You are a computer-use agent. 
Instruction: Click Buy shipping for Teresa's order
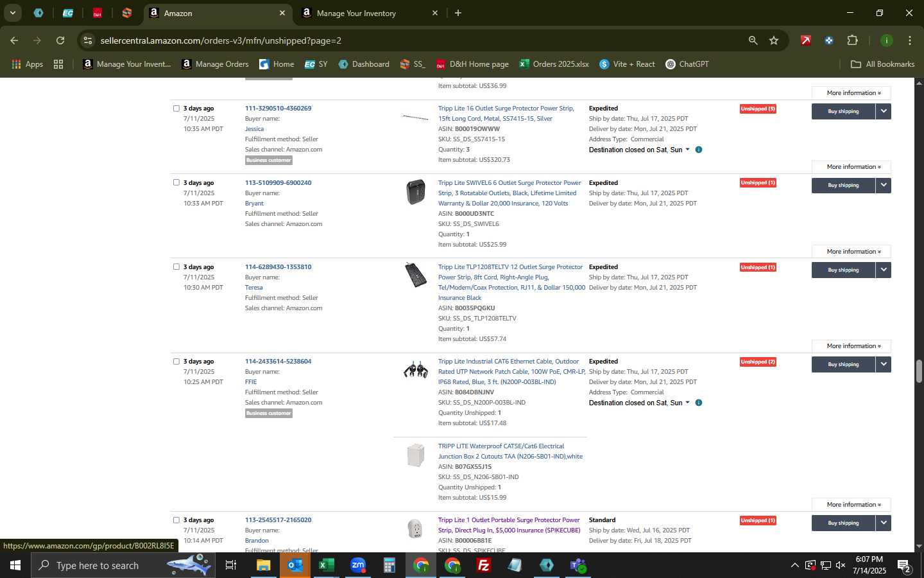[x=843, y=270]
